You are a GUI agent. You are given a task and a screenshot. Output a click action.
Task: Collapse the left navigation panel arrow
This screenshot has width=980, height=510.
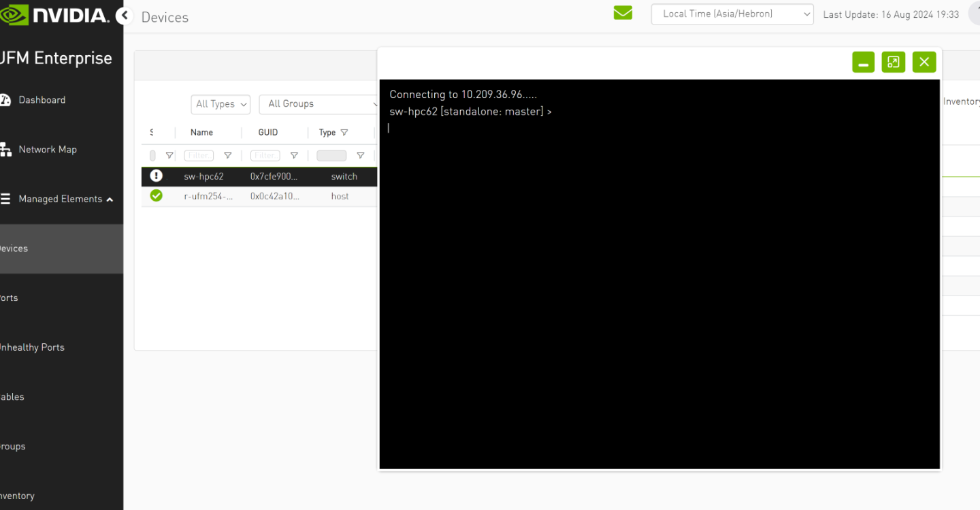[x=124, y=15]
